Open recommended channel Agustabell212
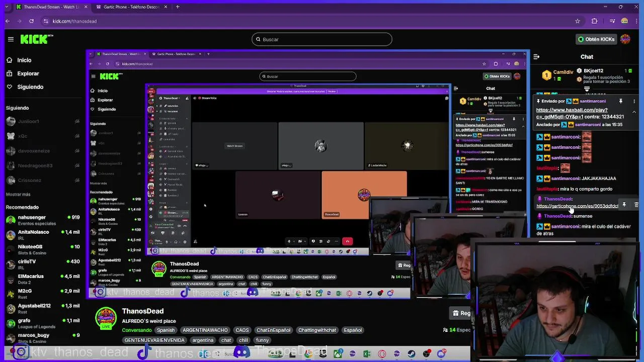 click(x=43, y=308)
